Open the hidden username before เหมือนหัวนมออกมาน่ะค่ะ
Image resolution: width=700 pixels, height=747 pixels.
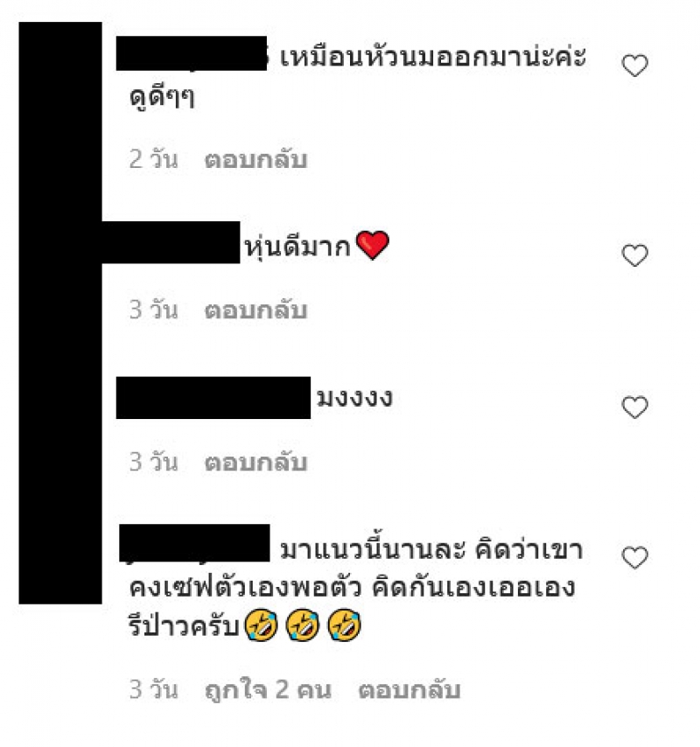(x=192, y=53)
